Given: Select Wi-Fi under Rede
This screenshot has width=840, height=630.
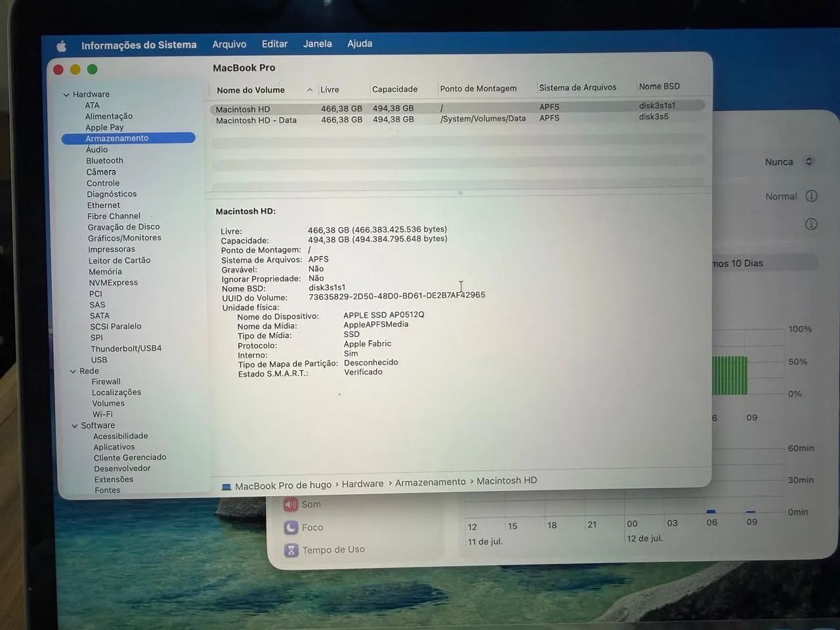Looking at the screenshot, I should coord(102,415).
